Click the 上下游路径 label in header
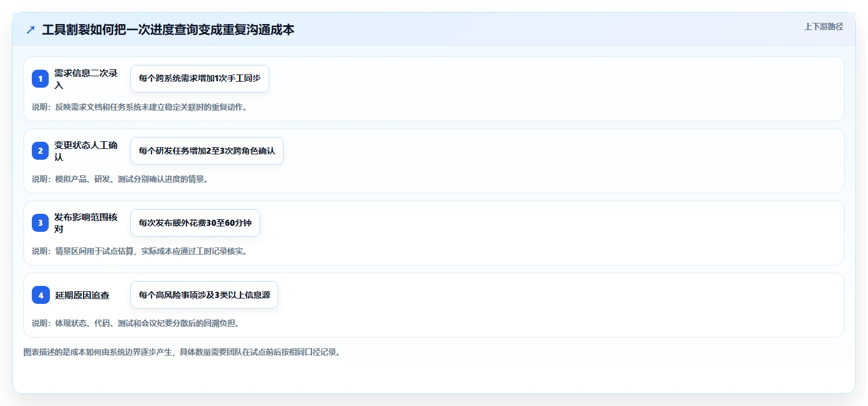868x406 pixels. click(x=824, y=26)
